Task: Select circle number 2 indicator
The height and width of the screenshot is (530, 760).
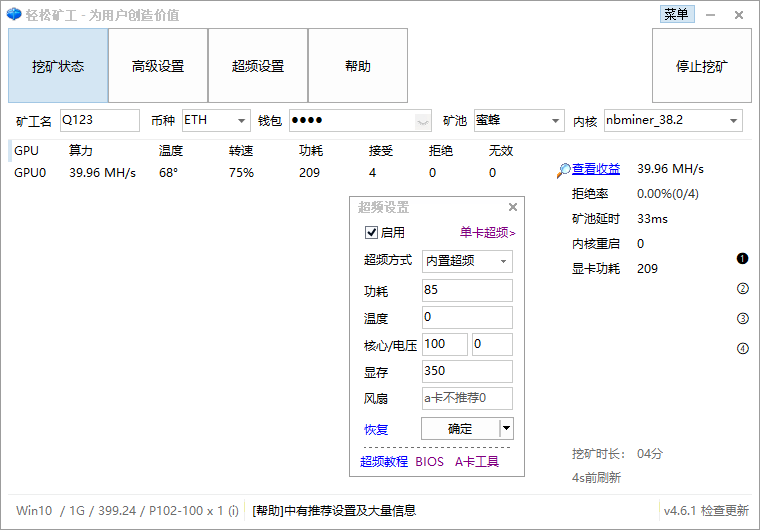Action: [742, 289]
